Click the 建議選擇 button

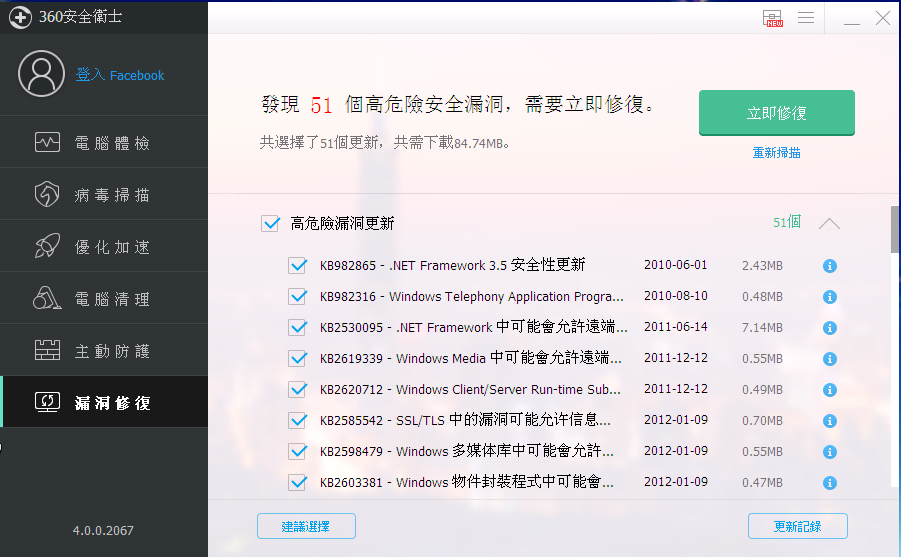tap(306, 526)
